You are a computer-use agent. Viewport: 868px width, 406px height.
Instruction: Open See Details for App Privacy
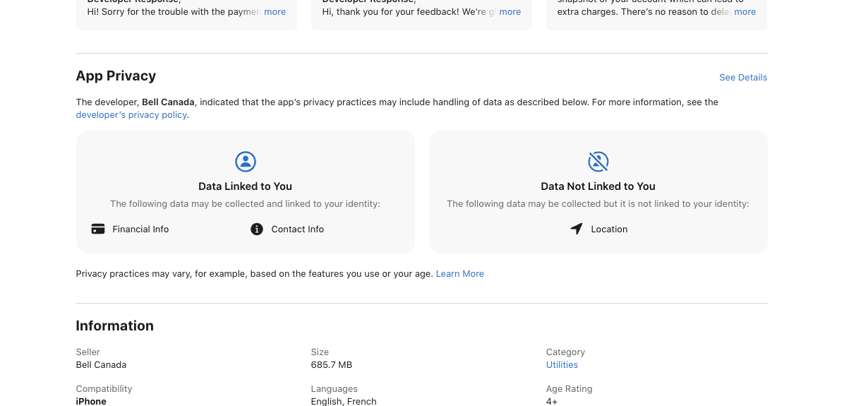[743, 78]
